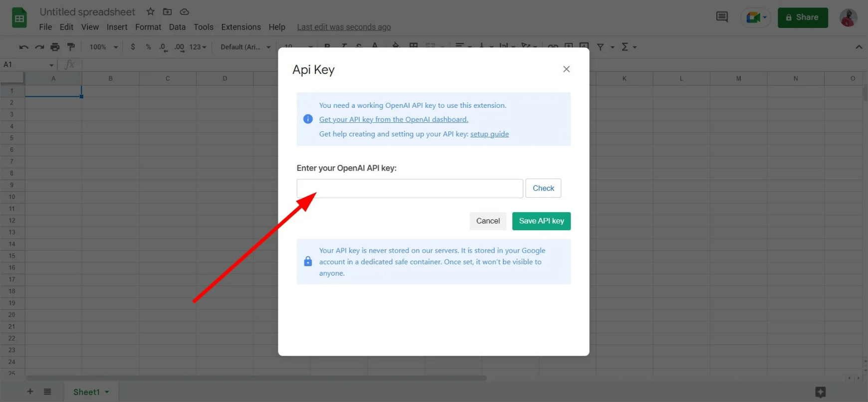Check the cloud document status icon
The width and height of the screenshot is (868, 402).
pyautogui.click(x=184, y=11)
